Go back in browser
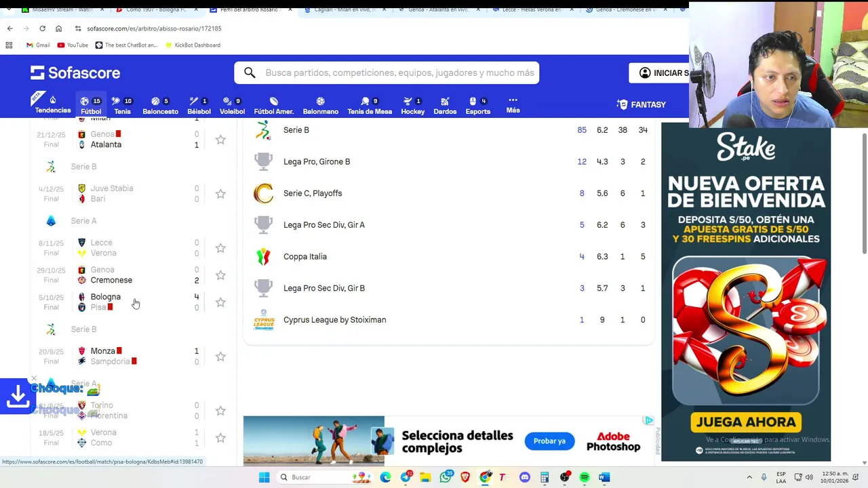 (x=9, y=28)
